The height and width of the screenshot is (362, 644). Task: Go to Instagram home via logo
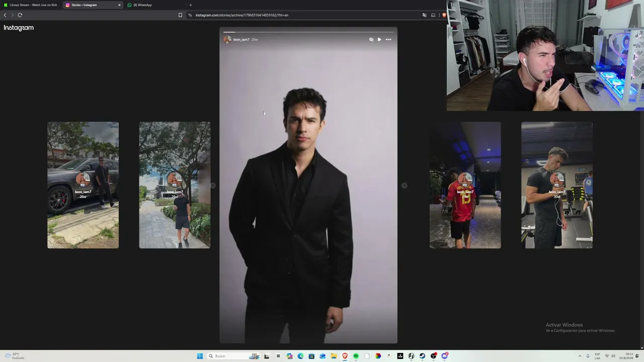[x=19, y=28]
